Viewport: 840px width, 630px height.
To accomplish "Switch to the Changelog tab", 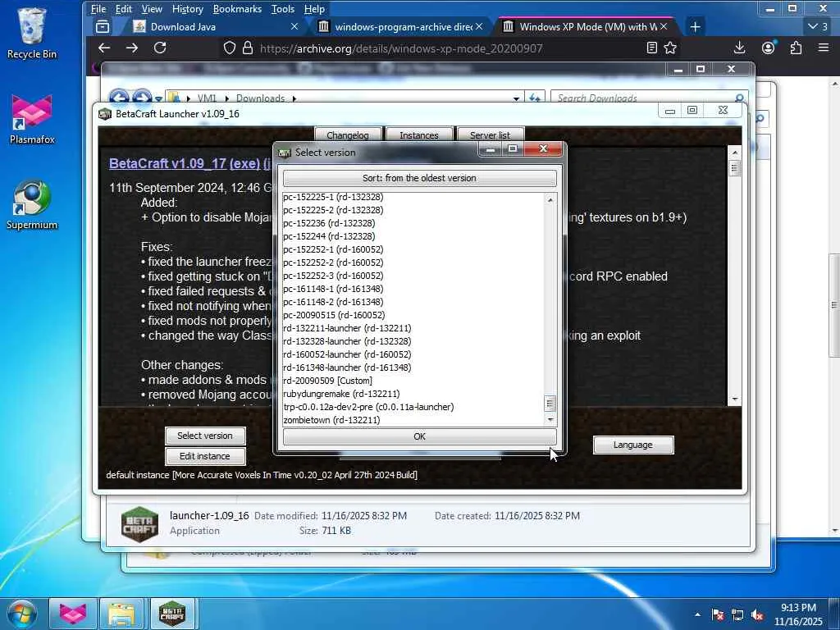I will tap(348, 135).
